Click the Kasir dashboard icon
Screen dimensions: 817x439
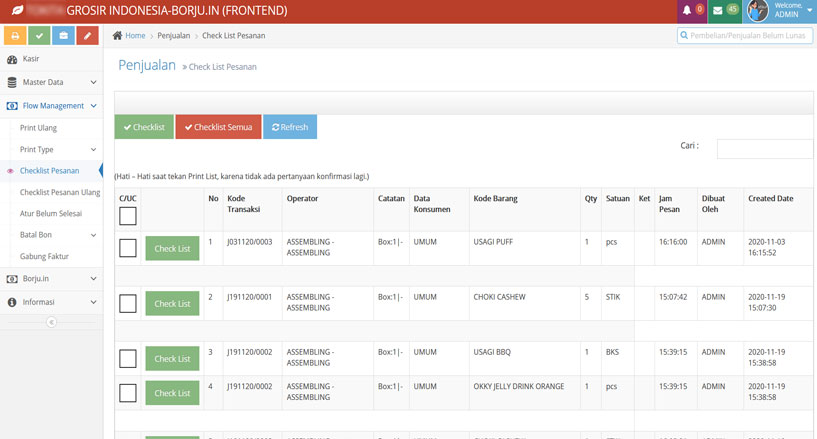coord(12,59)
